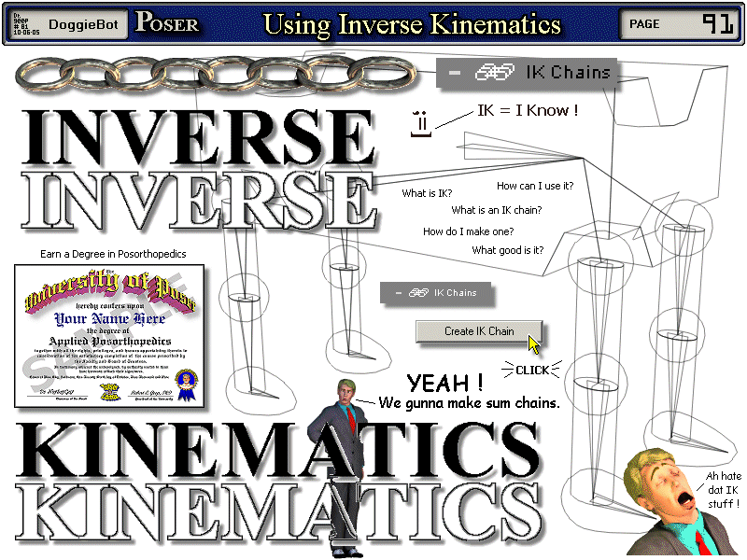Click 'How do I make one?' text
This screenshot has width=747, height=560.
coord(469,231)
